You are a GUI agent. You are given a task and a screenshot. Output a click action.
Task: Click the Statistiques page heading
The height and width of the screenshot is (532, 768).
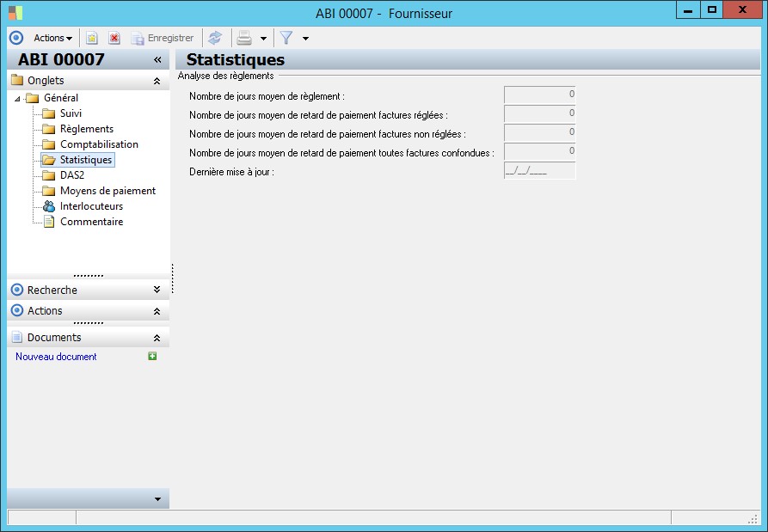[236, 59]
